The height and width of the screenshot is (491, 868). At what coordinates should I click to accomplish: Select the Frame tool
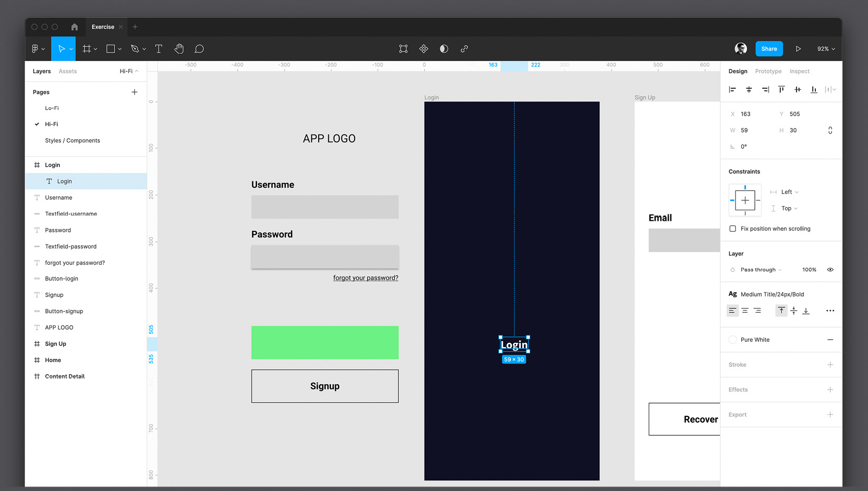coord(87,48)
